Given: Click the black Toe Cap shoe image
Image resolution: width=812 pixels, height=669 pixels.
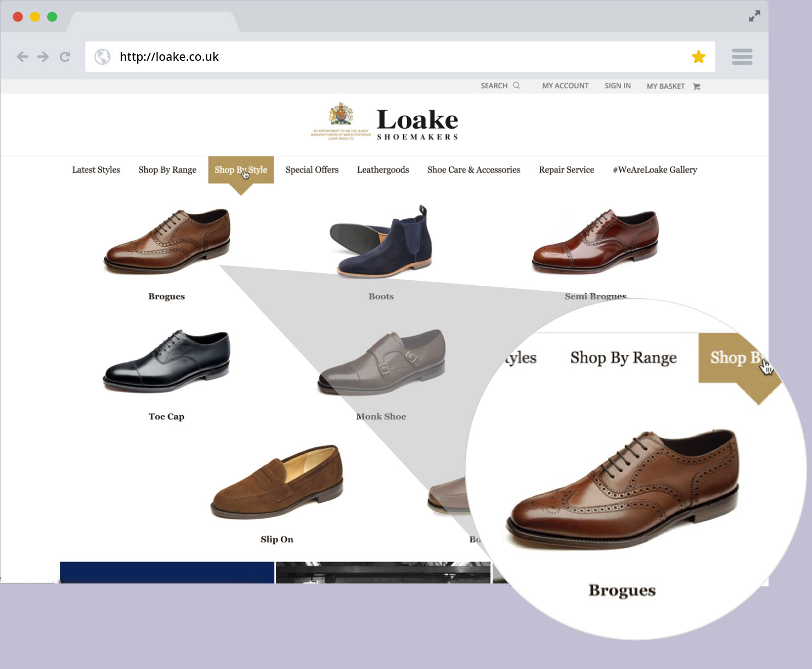Looking at the screenshot, I should pos(167,361).
